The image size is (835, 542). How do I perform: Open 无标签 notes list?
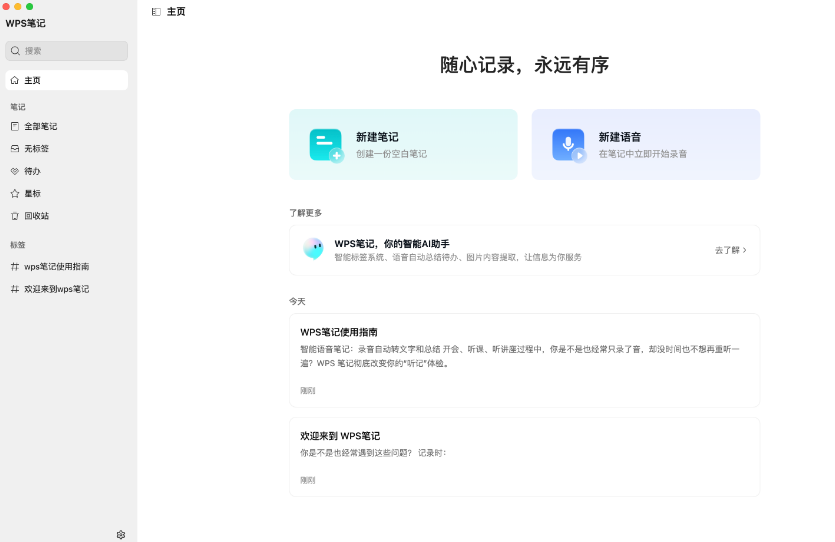(x=67, y=149)
